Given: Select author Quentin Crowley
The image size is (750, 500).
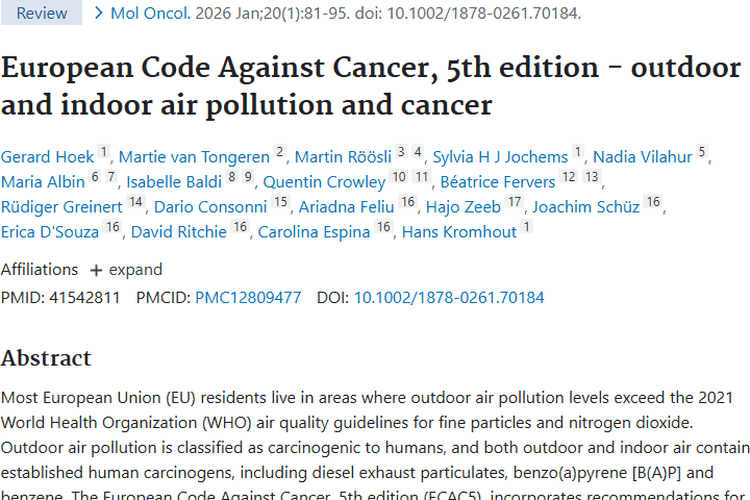Looking at the screenshot, I should (x=324, y=182).
